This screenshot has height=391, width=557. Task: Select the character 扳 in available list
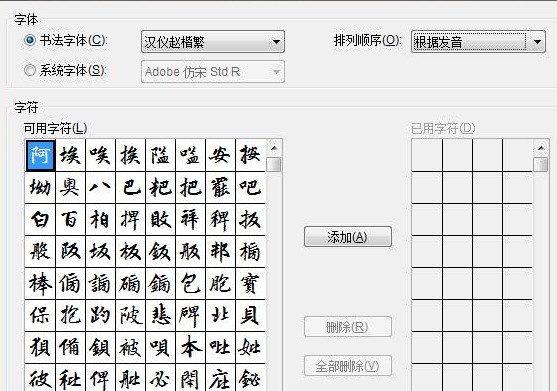(250, 219)
